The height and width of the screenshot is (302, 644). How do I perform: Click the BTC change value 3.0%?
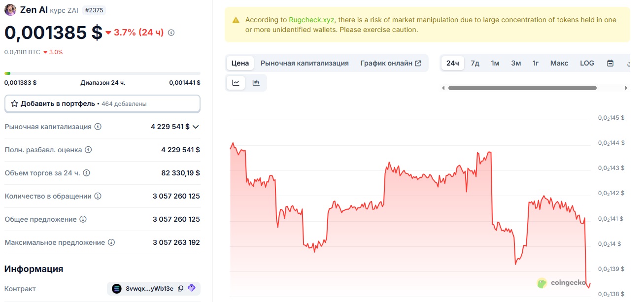pos(53,52)
